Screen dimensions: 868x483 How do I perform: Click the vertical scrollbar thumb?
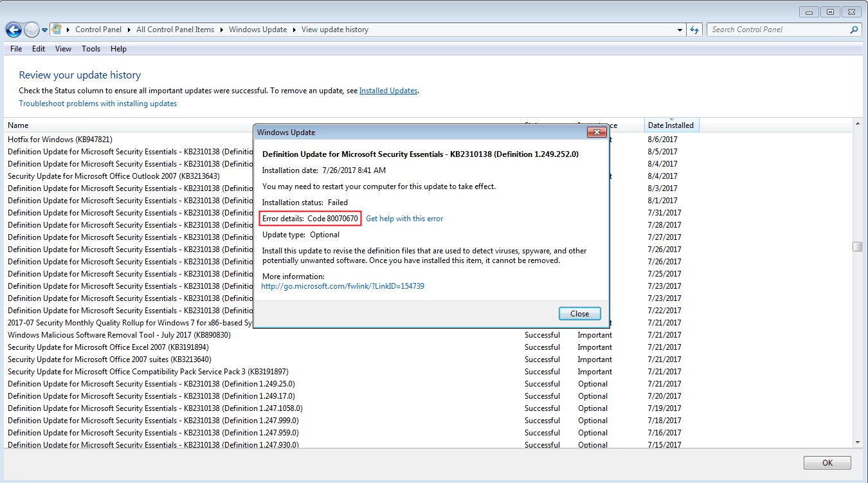[858, 247]
